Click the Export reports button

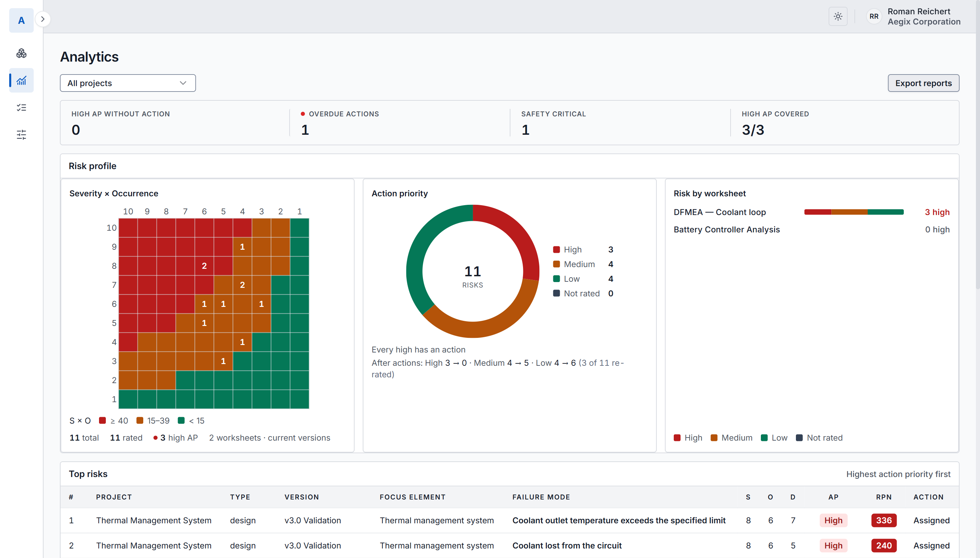(923, 83)
